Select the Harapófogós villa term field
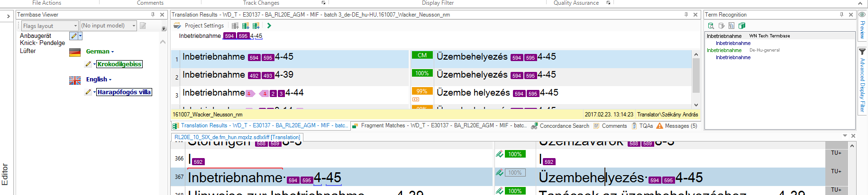This screenshot has width=868, height=195. coord(124,92)
